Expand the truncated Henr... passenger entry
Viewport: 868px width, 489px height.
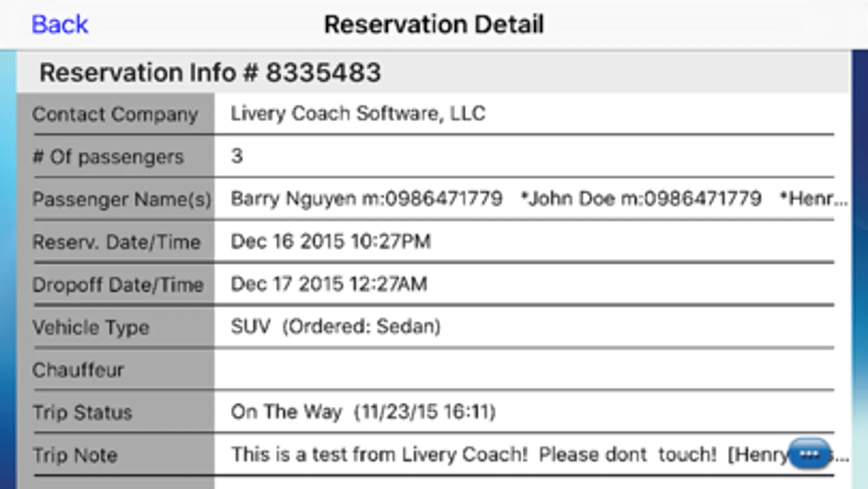814,199
